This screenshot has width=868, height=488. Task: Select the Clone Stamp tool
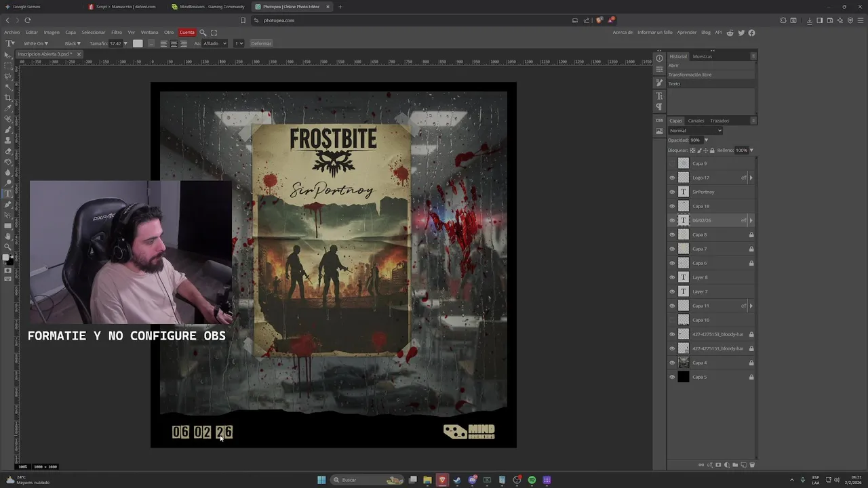click(7, 140)
